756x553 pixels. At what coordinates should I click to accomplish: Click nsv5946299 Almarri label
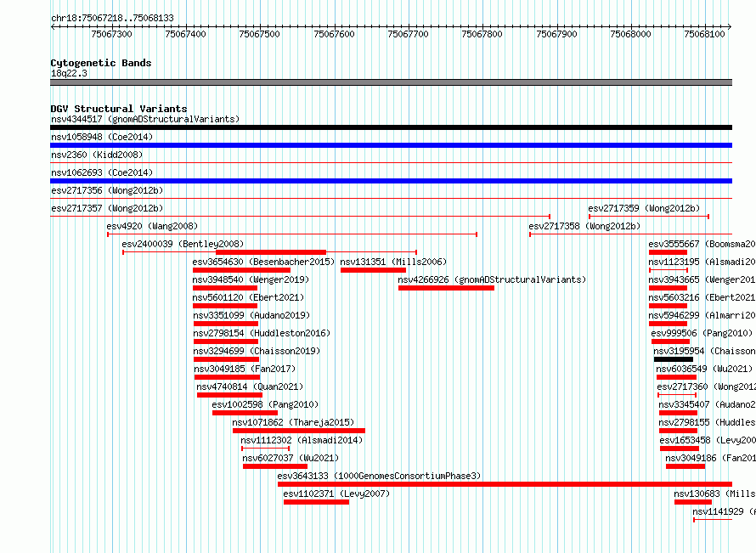coord(702,315)
